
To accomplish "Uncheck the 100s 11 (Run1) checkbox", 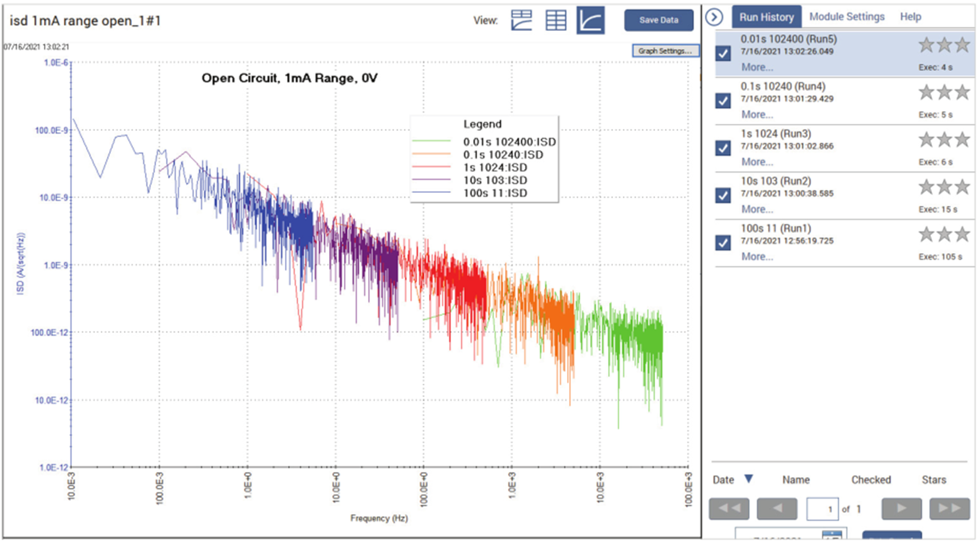I will tap(723, 242).
